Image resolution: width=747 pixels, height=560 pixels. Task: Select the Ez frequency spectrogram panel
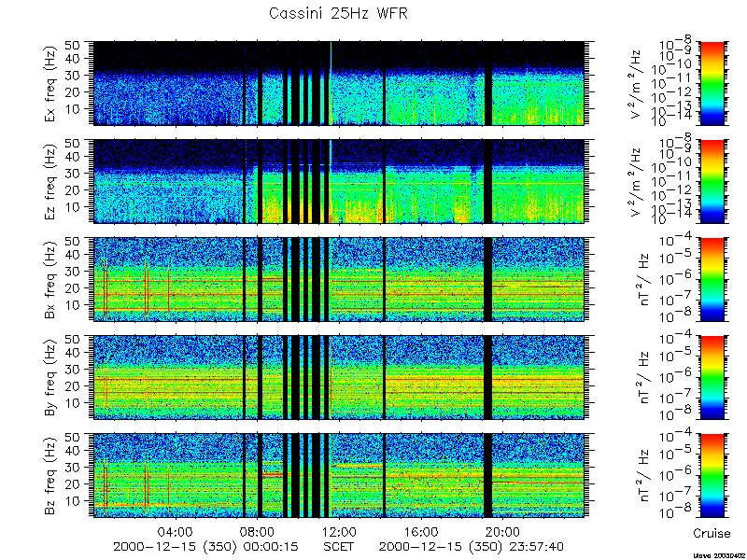click(x=339, y=181)
